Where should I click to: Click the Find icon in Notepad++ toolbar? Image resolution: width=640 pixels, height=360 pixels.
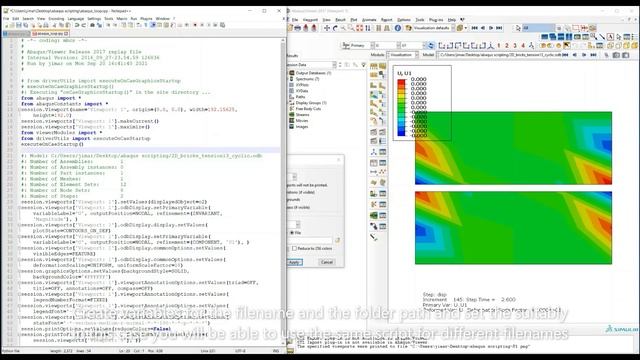92,25
